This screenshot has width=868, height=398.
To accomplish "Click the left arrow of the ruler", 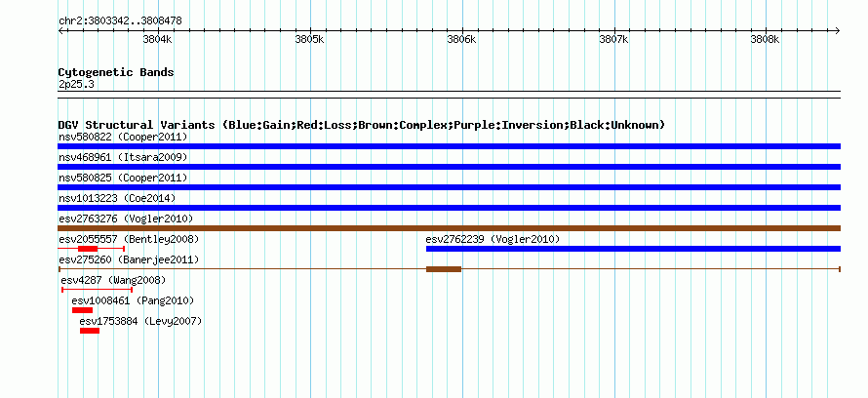I will 60,30.
